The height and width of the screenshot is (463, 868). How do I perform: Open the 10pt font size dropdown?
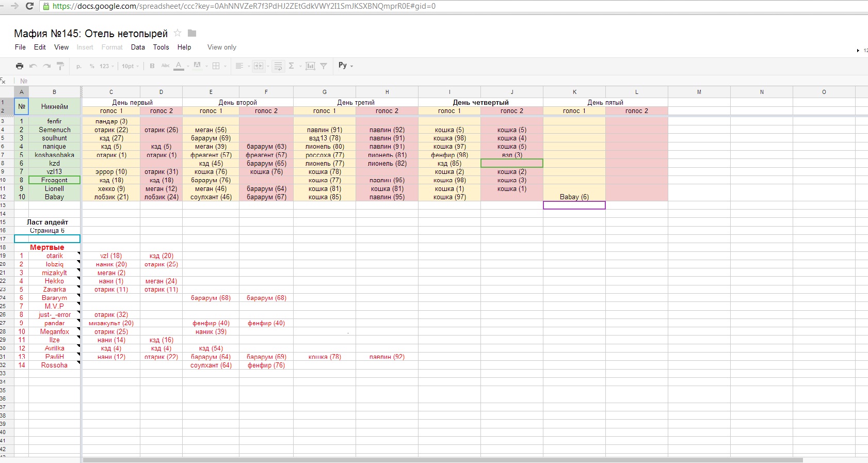coord(130,66)
